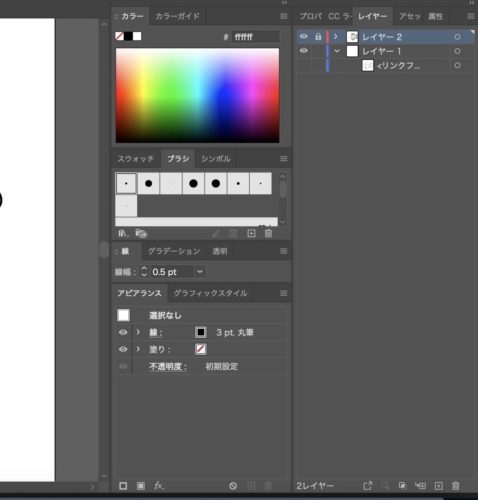Toggle visibility of 線 appearance attribute
This screenshot has width=478, height=500.
click(123, 332)
